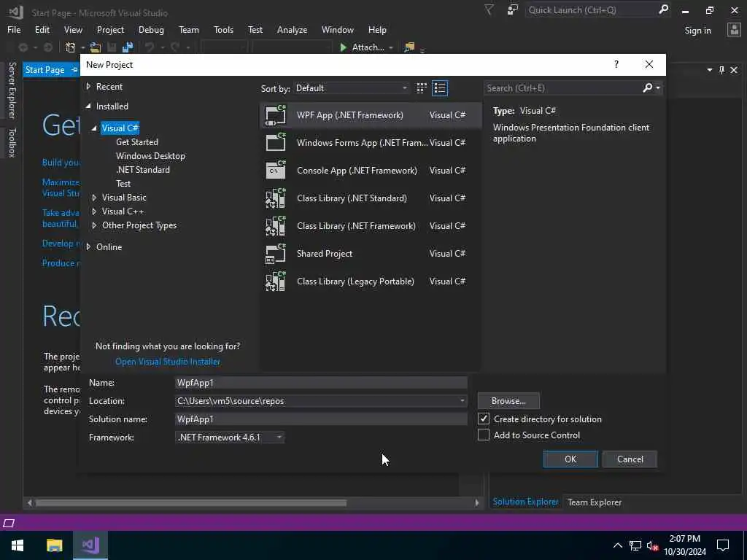Expand the Online node
This screenshot has height=560, width=747.
(88, 246)
